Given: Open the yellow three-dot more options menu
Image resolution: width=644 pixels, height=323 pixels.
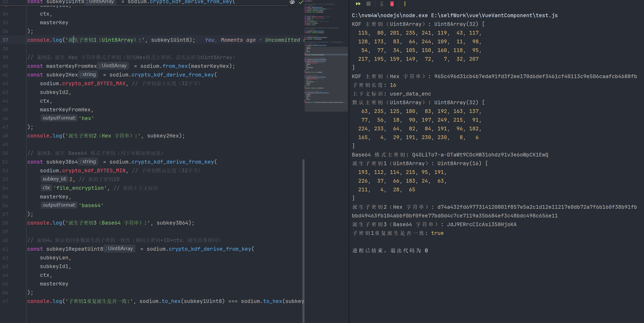Looking at the screenshot, I should click(405, 4).
